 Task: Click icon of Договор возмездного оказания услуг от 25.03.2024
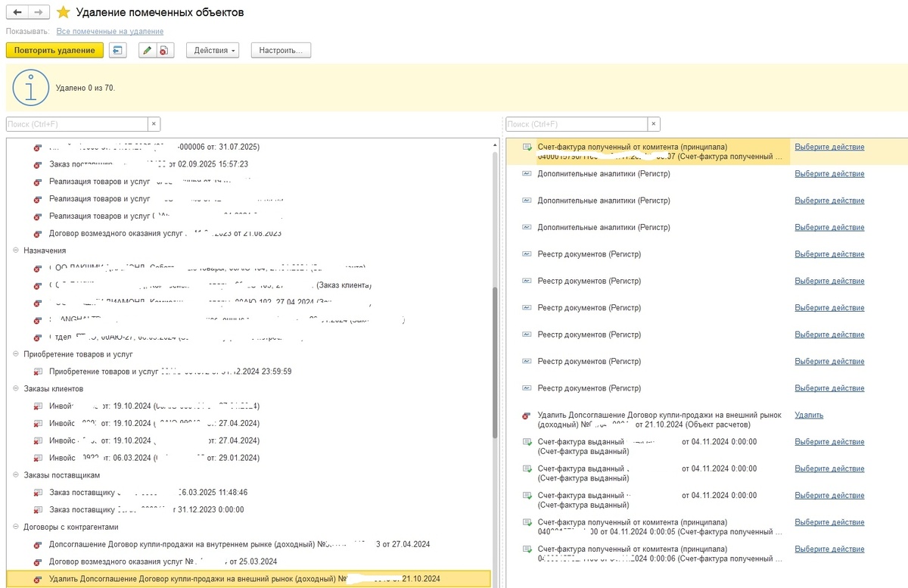coord(38,562)
